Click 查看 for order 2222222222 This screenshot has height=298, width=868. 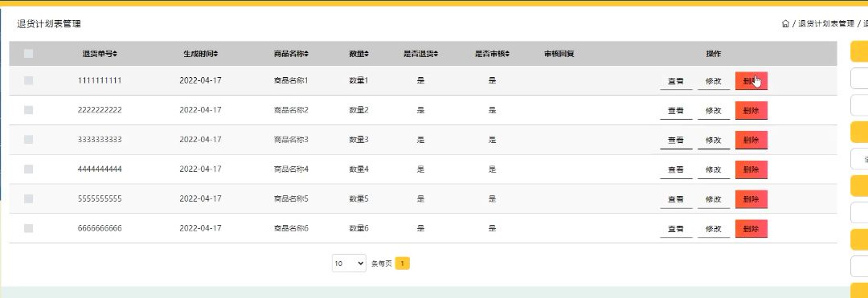click(676, 111)
